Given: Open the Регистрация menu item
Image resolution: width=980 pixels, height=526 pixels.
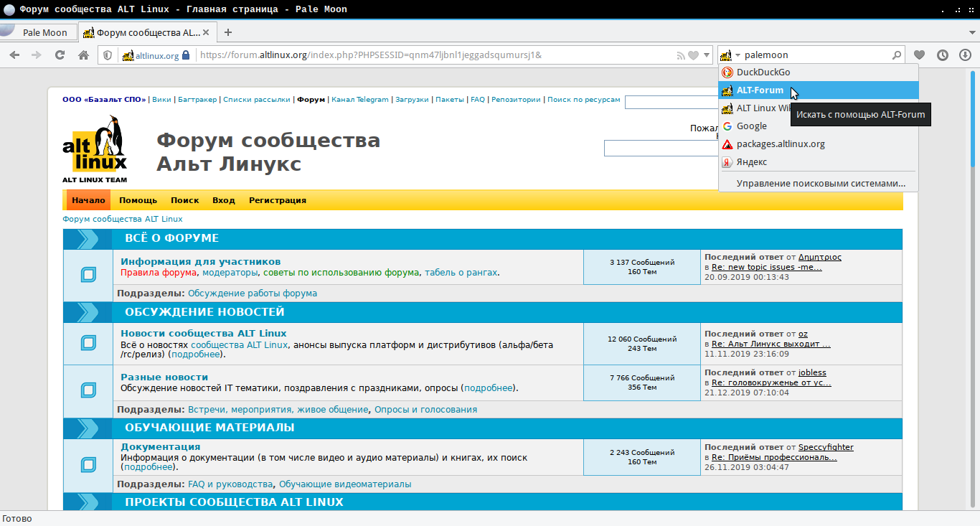Looking at the screenshot, I should click(278, 200).
